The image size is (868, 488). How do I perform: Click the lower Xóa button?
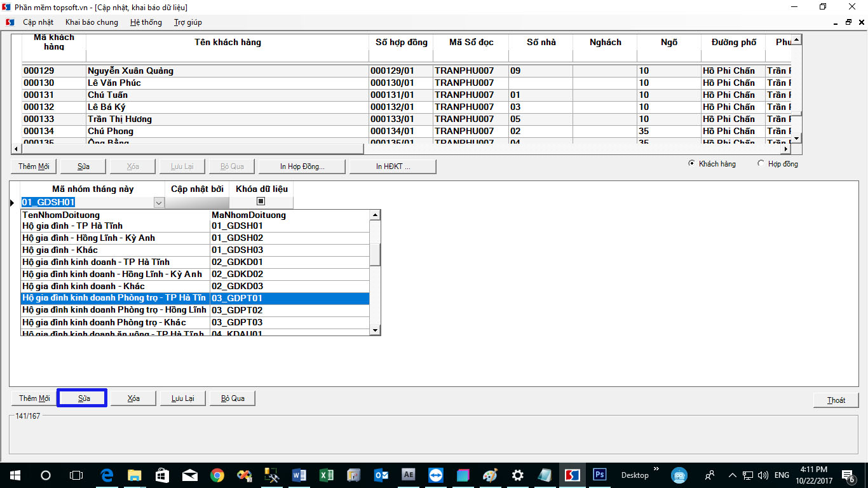(x=133, y=398)
